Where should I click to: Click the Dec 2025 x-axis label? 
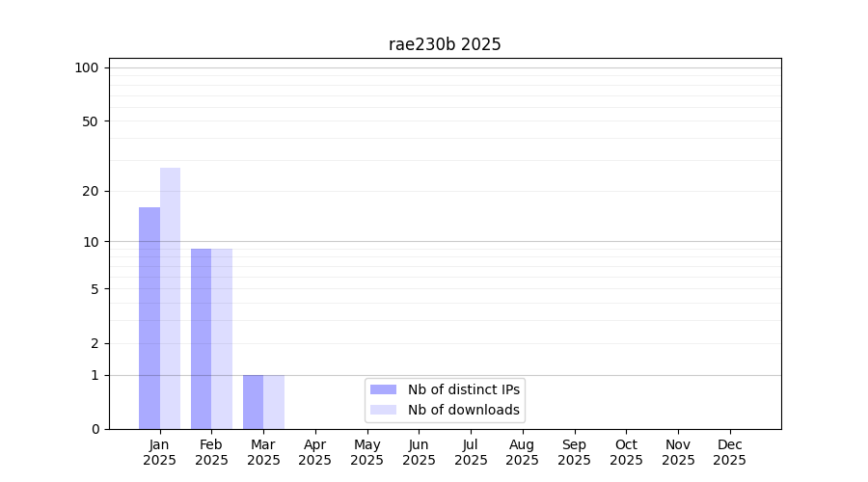tap(729, 452)
